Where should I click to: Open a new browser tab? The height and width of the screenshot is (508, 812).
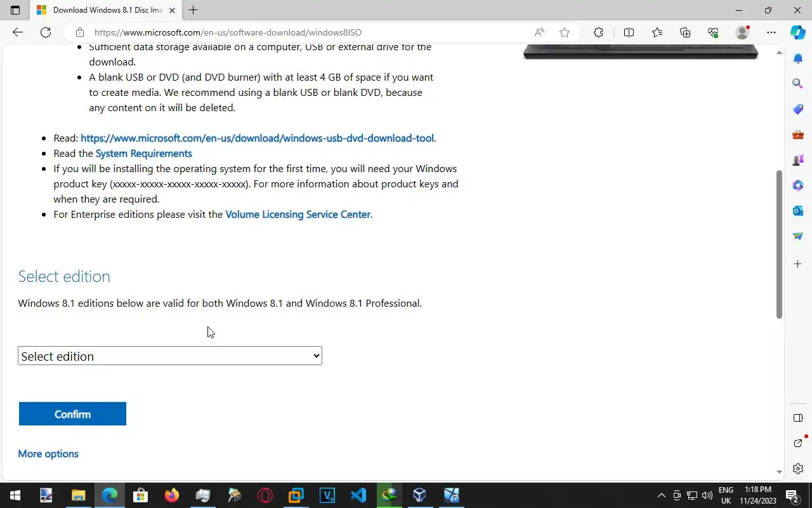pyautogui.click(x=193, y=10)
